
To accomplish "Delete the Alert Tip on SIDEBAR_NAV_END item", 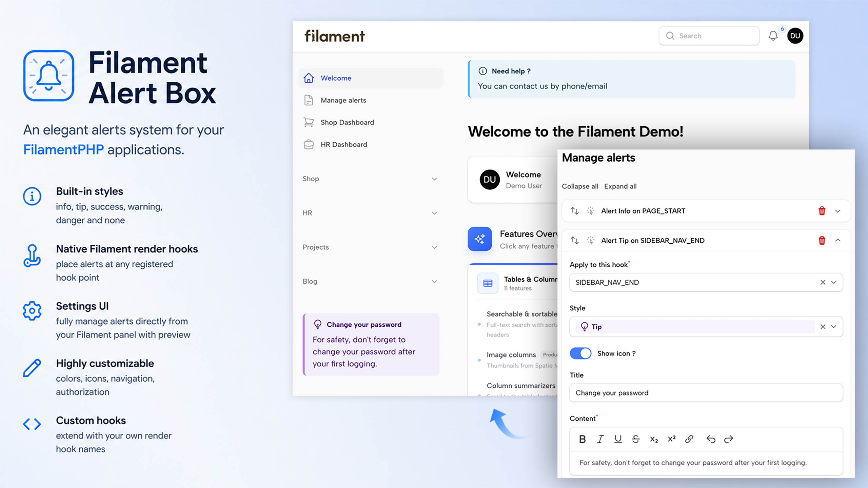I will click(822, 240).
